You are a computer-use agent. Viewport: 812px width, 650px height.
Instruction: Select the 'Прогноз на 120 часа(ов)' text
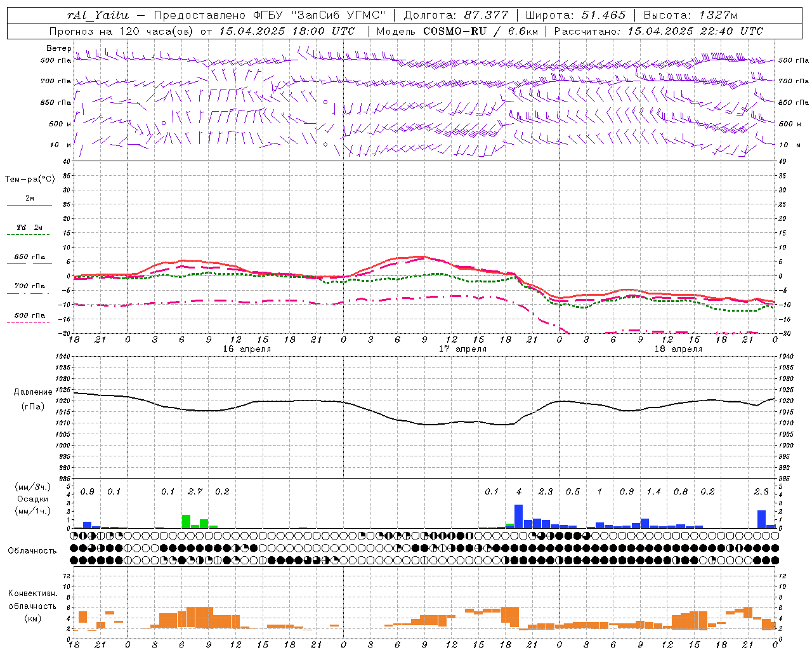[122, 31]
